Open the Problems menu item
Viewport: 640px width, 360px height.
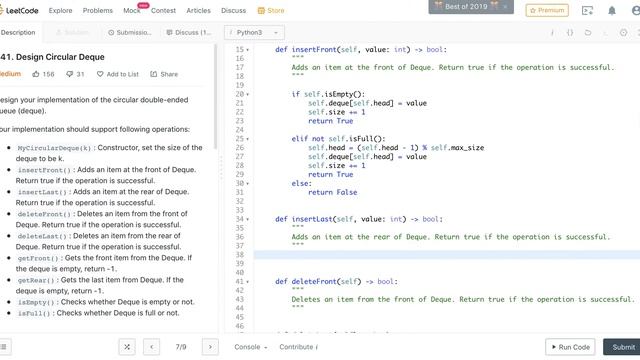tap(98, 11)
